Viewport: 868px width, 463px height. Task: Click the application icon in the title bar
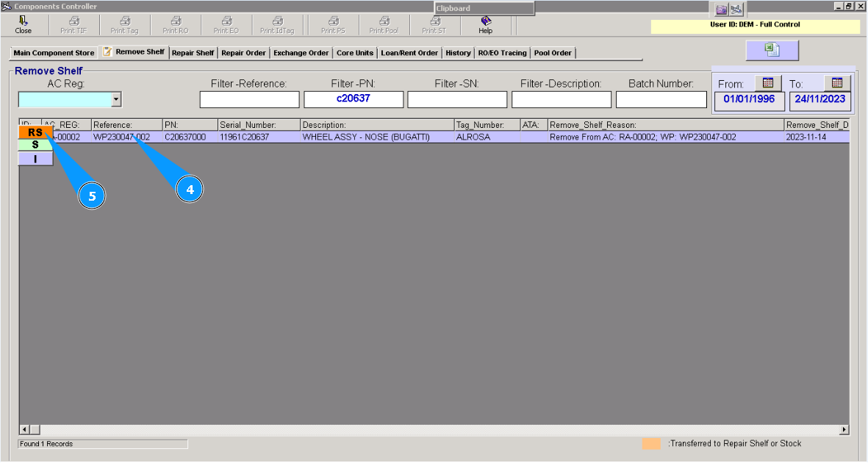6,6
